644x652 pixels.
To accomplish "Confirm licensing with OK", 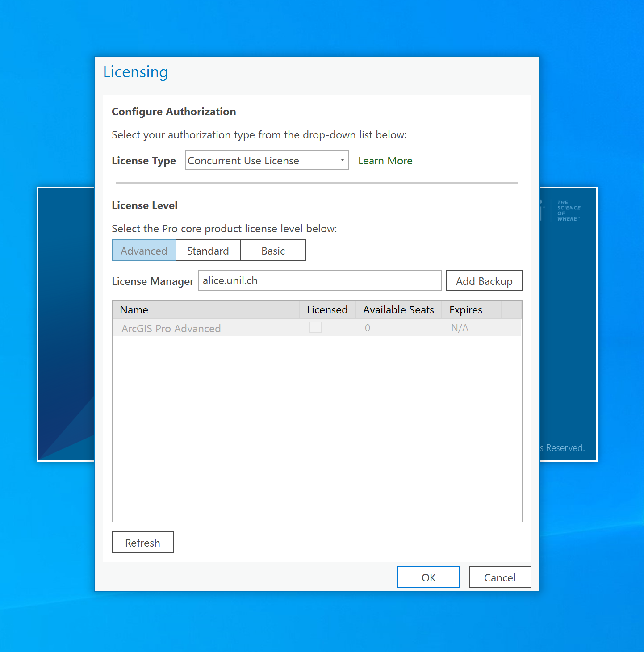I will coord(428,577).
